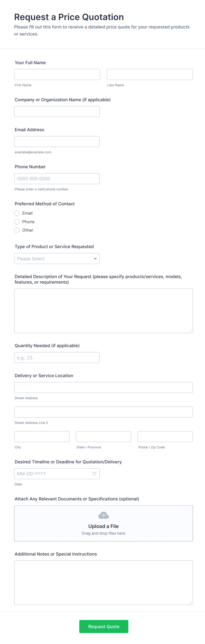
Task: Click the Postal / Zip Code field
Action: click(x=165, y=436)
